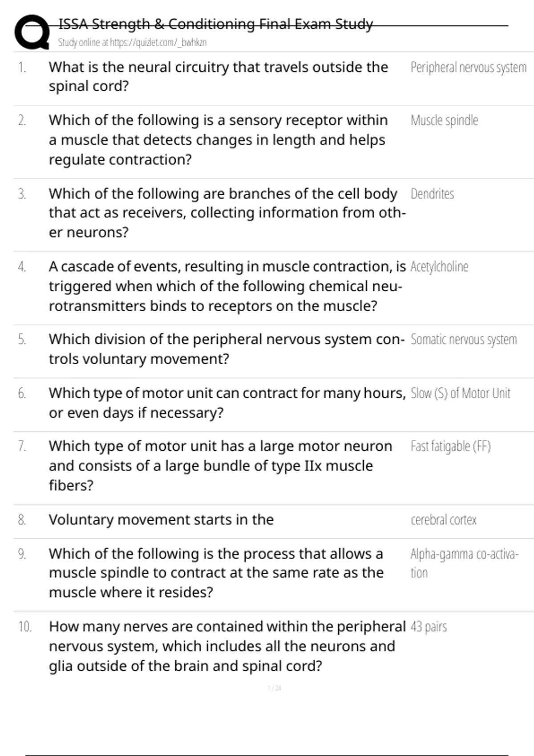Click the 'Slow (S) of Motor Unit' answer

(x=460, y=394)
